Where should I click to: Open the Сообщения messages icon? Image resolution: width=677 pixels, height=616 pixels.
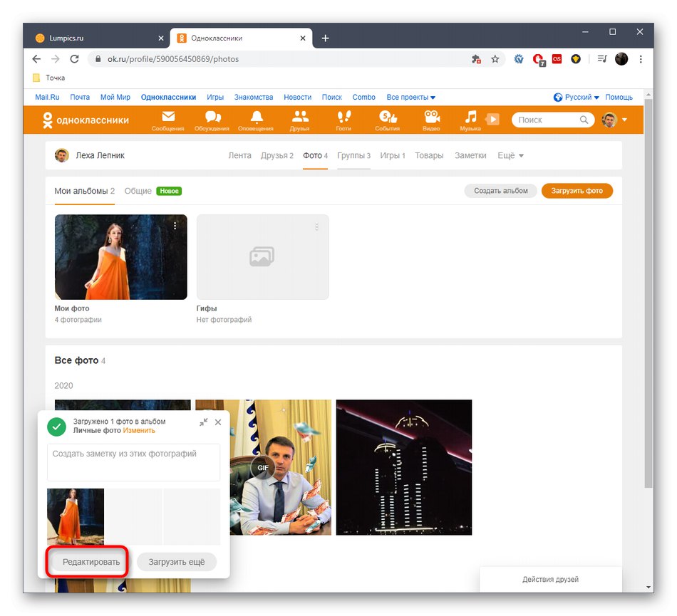click(x=168, y=120)
